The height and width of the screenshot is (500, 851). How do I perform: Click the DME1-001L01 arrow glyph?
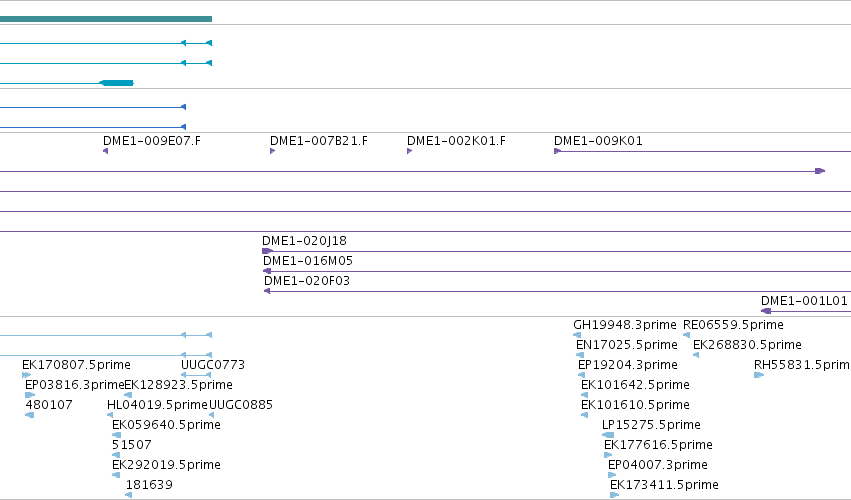click(x=766, y=311)
